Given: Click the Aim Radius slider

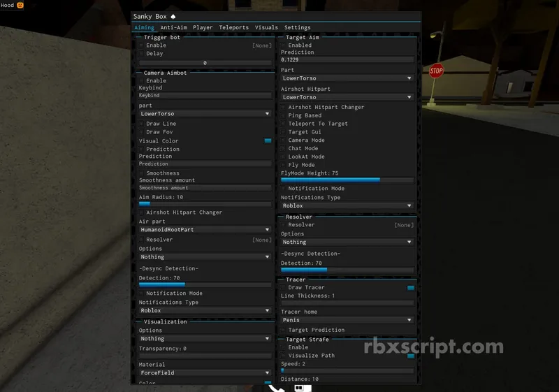Looking at the screenshot, I should tap(205, 204).
